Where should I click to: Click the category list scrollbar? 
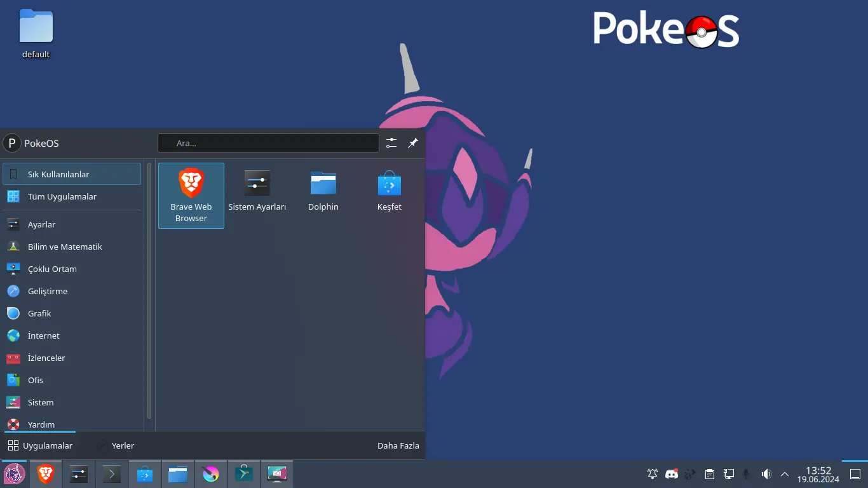pos(149,290)
